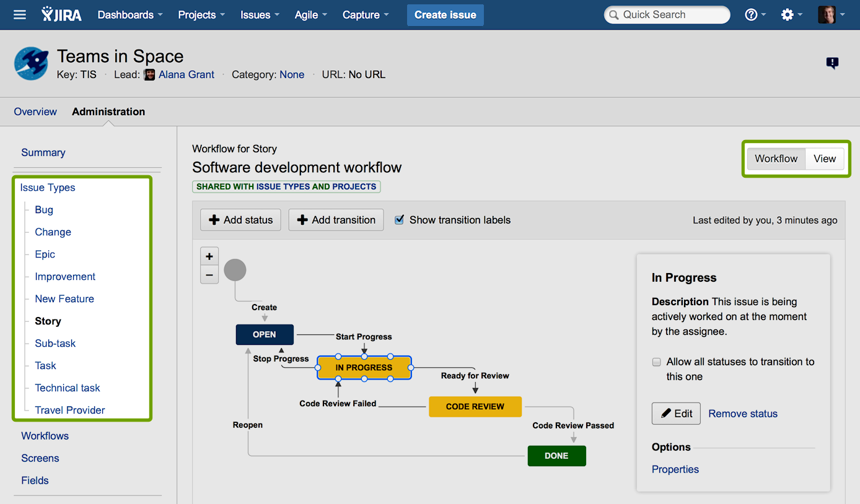
Task: Click the PROJECTS link in shared badge
Action: pos(354,186)
